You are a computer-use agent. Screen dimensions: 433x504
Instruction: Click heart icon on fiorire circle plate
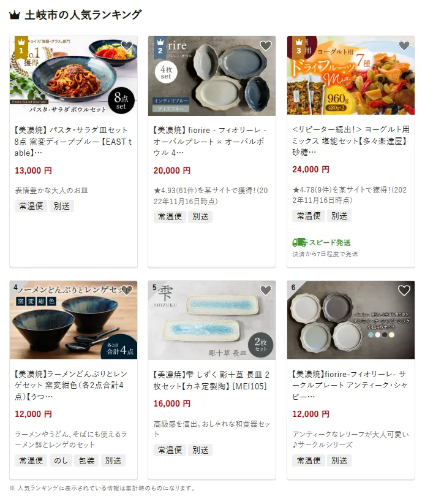pos(404,291)
